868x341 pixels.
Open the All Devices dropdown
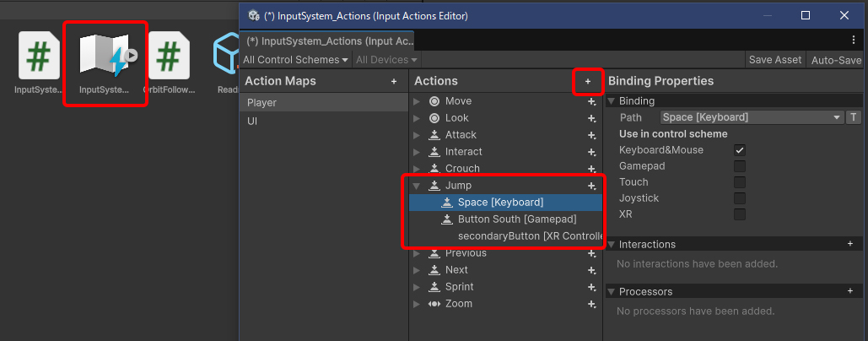[x=386, y=60]
